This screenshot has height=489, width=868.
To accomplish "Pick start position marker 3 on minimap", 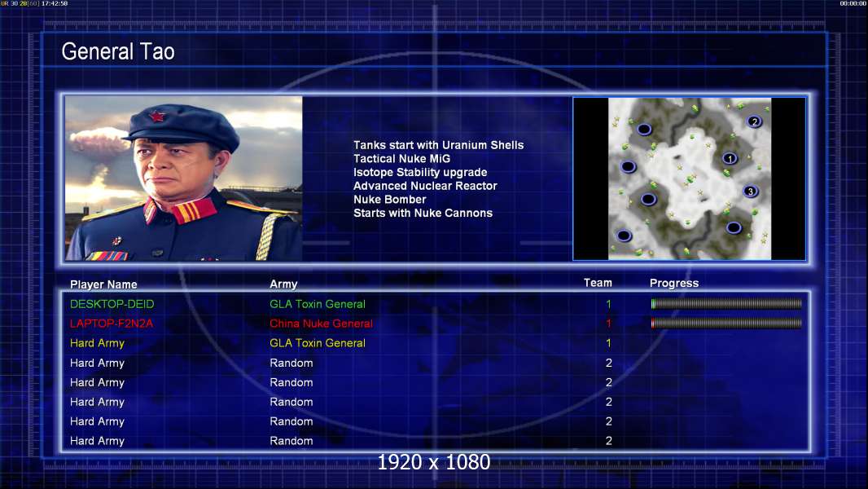I will tap(750, 191).
